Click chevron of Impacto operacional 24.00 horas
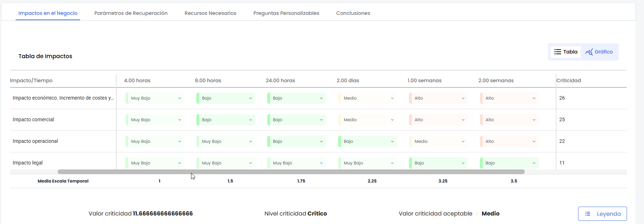 tap(321, 141)
